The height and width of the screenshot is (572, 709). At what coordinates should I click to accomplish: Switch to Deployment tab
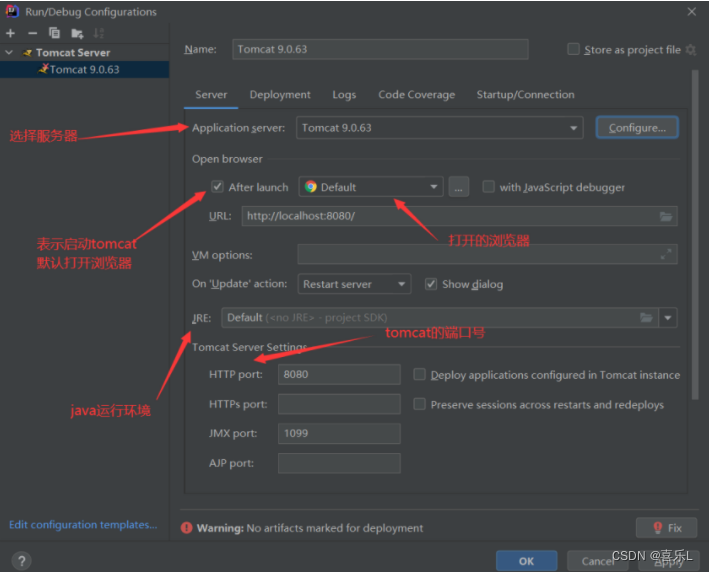pyautogui.click(x=280, y=95)
